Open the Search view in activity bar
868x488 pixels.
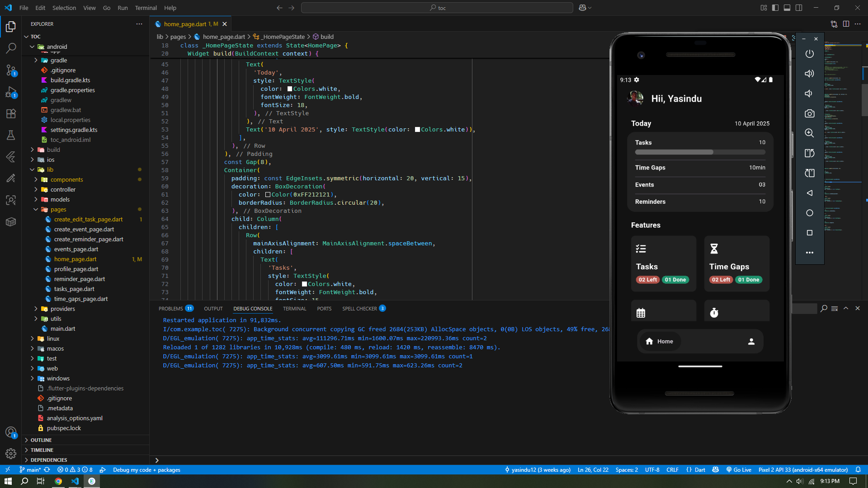pyautogui.click(x=11, y=48)
